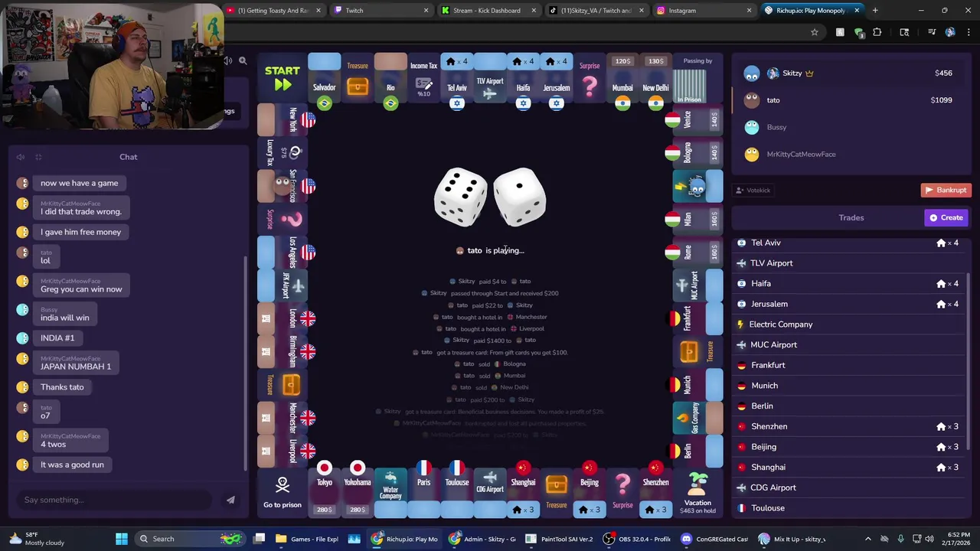Open a new browser tab
The height and width of the screenshot is (551, 980).
[875, 11]
